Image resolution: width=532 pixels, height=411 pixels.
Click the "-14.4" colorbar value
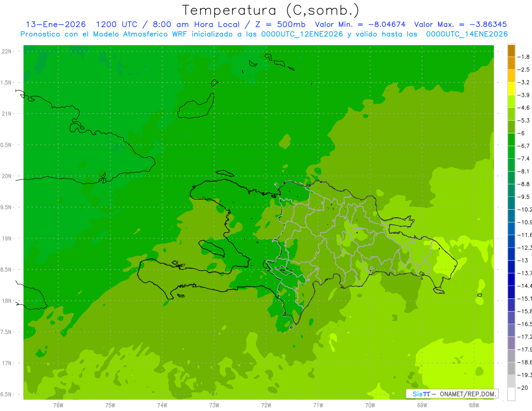coord(524,286)
